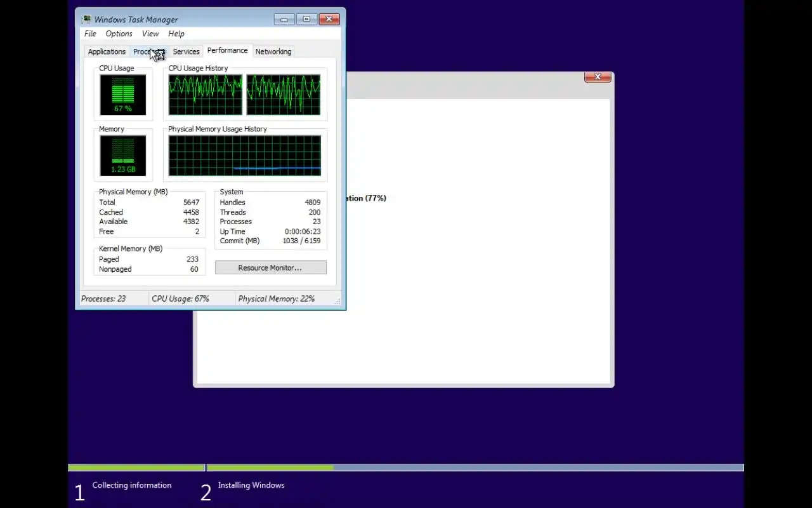This screenshot has width=812, height=508.
Task: Click the Available memory value 4382
Action: pyautogui.click(x=191, y=222)
